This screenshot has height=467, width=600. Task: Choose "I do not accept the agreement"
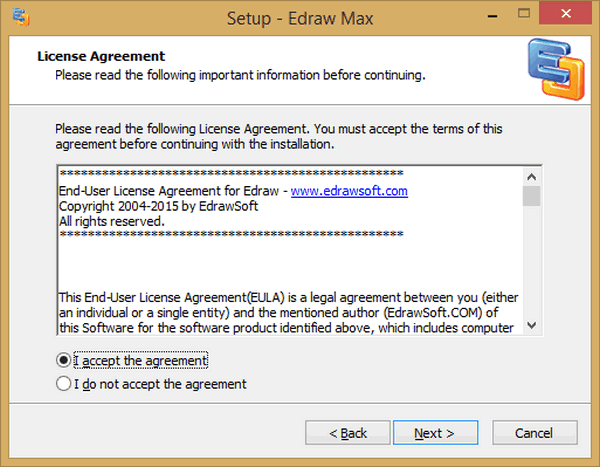pos(65,383)
